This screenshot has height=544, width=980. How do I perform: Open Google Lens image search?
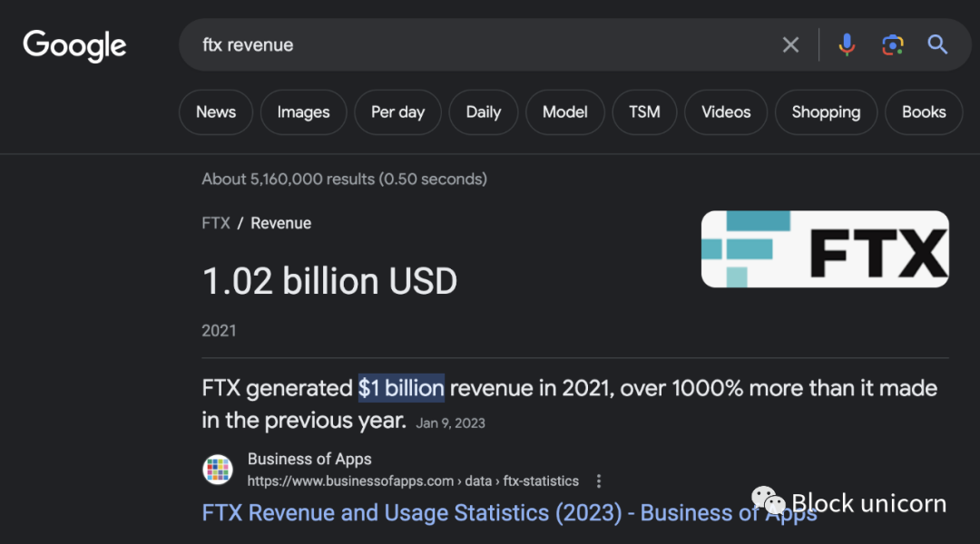pos(892,45)
